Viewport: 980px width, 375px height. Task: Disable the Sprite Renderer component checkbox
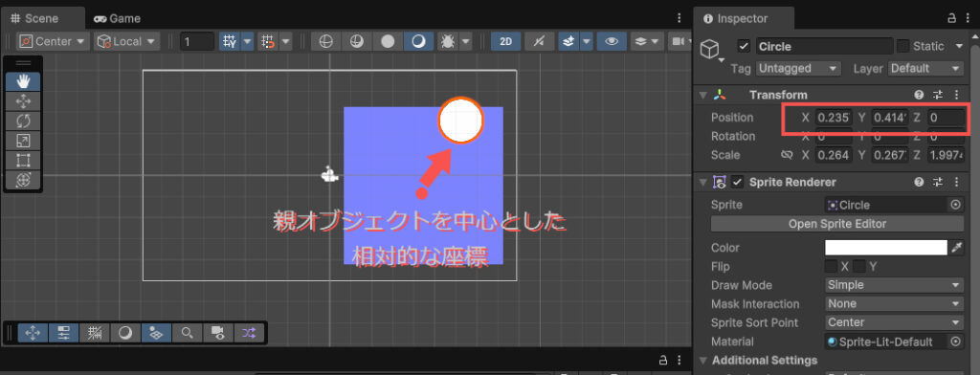click(x=738, y=183)
